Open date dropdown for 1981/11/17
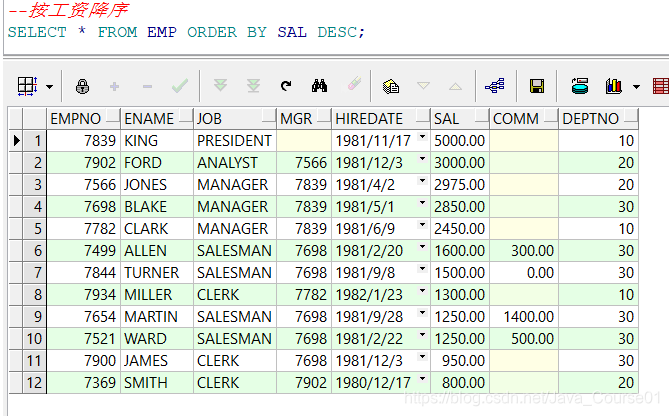 (422, 137)
